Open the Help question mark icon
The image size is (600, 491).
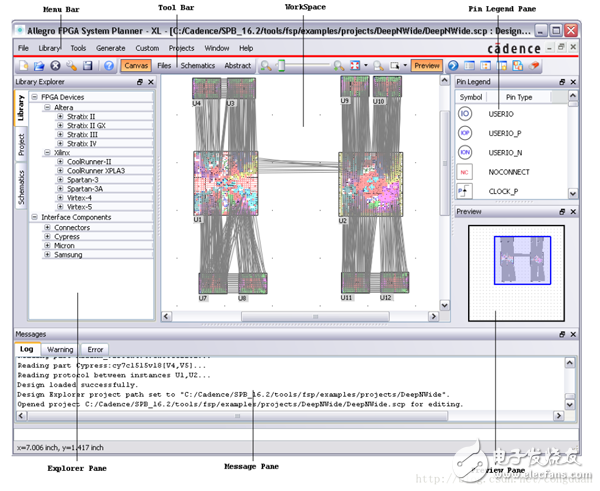(x=109, y=66)
